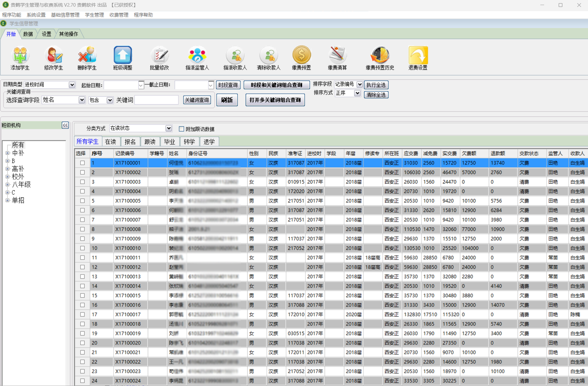This screenshot has width=588, height=386.
Task: Click the 刷新 refresh button
Action: point(227,100)
